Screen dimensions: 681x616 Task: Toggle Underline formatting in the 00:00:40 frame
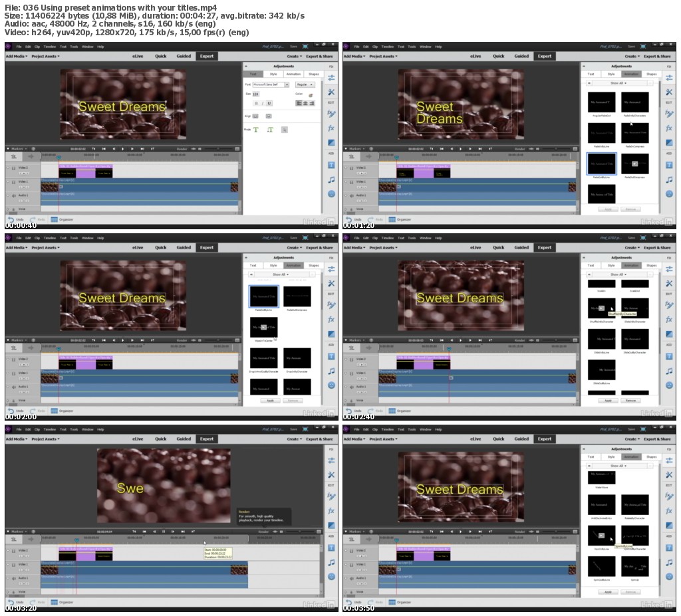click(269, 103)
